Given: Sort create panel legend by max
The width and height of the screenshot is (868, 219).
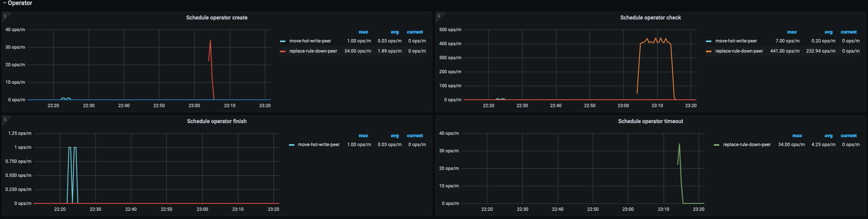Looking at the screenshot, I should 363,32.
